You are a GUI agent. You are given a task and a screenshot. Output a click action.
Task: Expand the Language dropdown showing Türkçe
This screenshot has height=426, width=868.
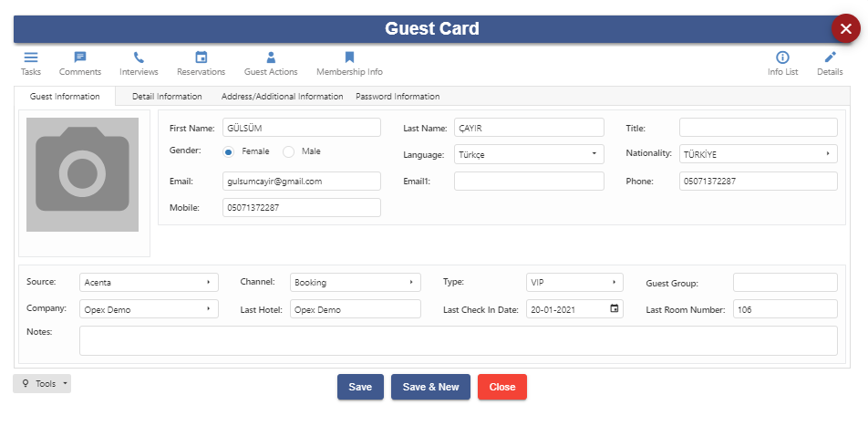(x=529, y=154)
